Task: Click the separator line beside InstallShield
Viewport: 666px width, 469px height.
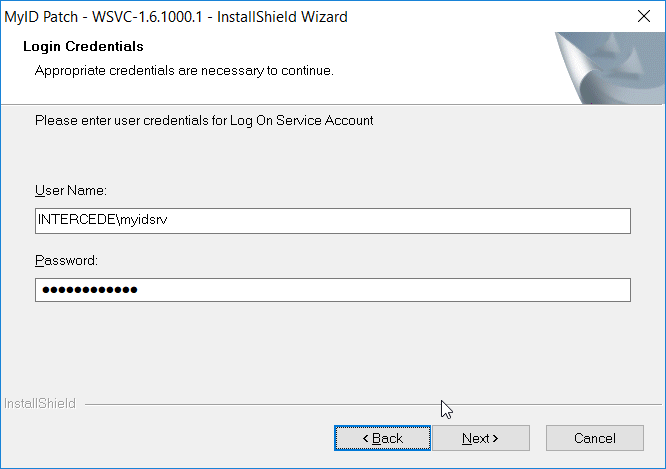Action: point(373,404)
